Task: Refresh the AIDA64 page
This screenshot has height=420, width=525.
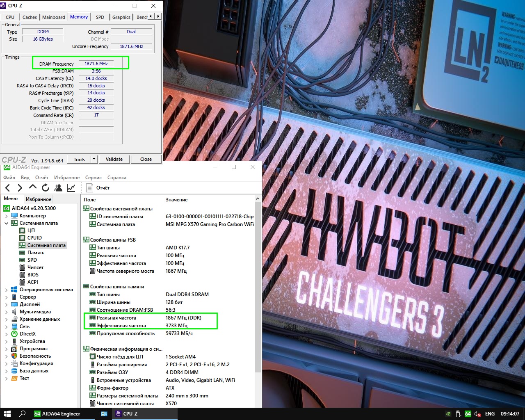Action: pyautogui.click(x=46, y=188)
